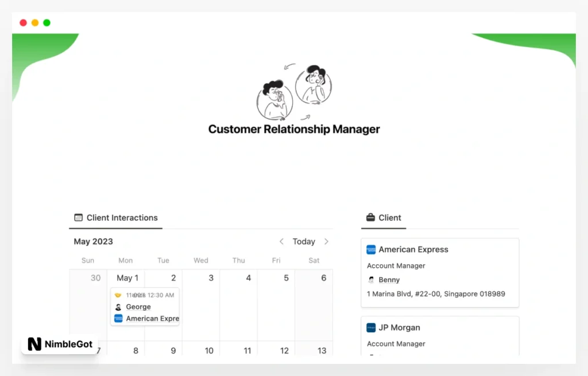Select the May 1 calendar date

127,278
